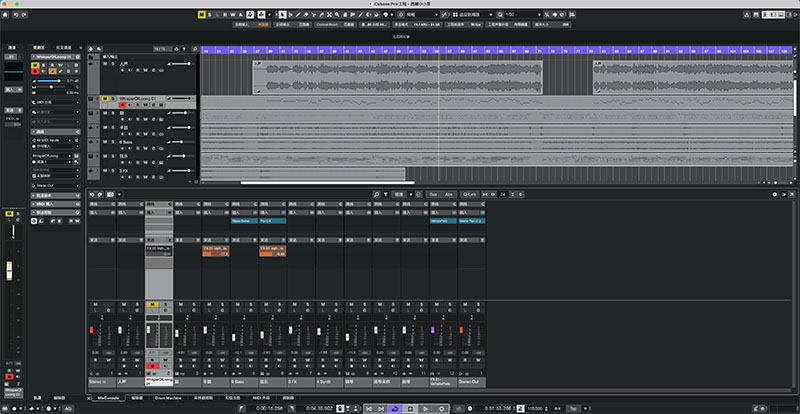
Task: Click the Add Track plus icon
Action: (90, 49)
